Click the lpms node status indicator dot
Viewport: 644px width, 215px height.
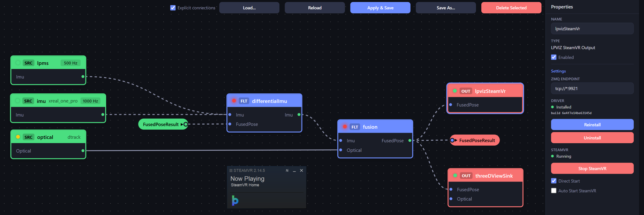click(x=18, y=63)
